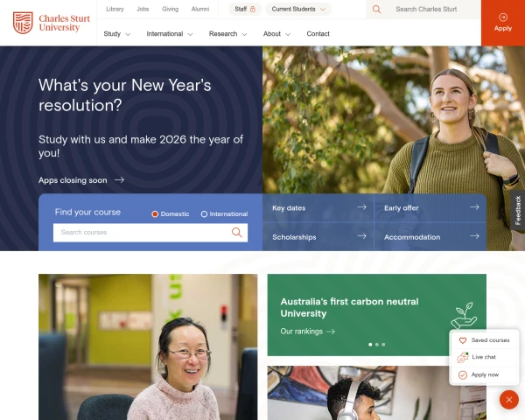
Task: Open the vertical Feedback tab
Action: tap(518, 210)
